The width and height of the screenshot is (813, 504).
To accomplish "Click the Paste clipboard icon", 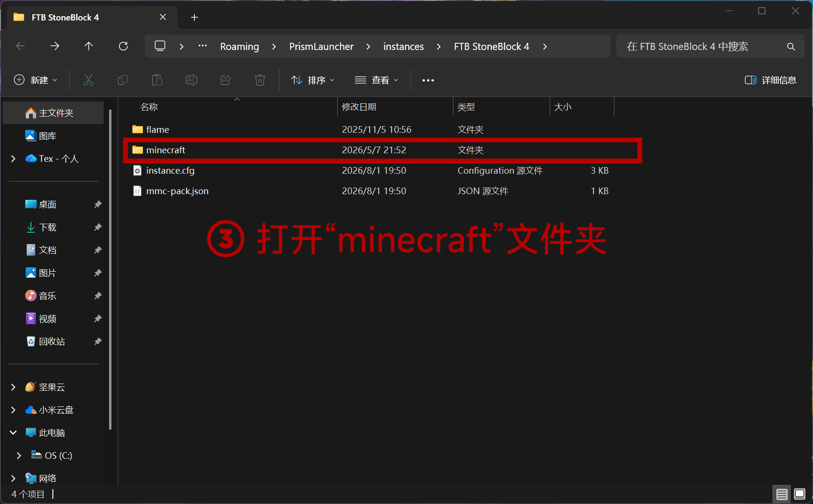I will tap(157, 80).
